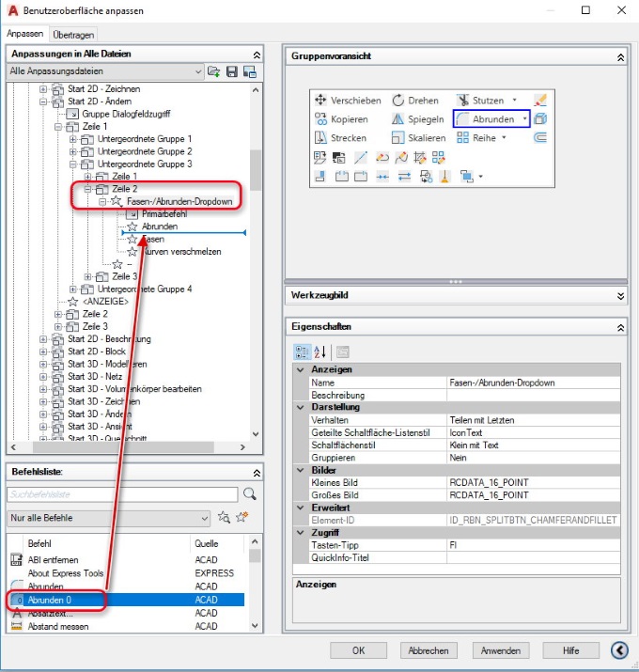Expand the Werkzeugbild panel

(620, 295)
